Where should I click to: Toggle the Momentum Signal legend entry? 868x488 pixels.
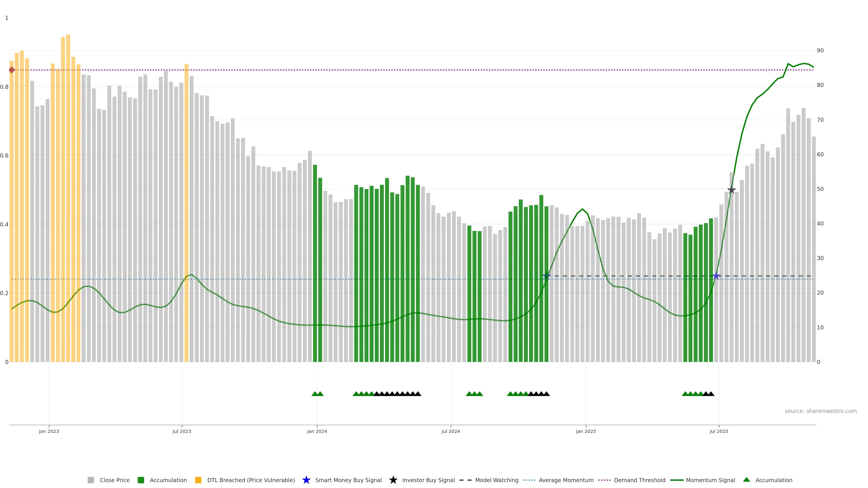pos(710,480)
